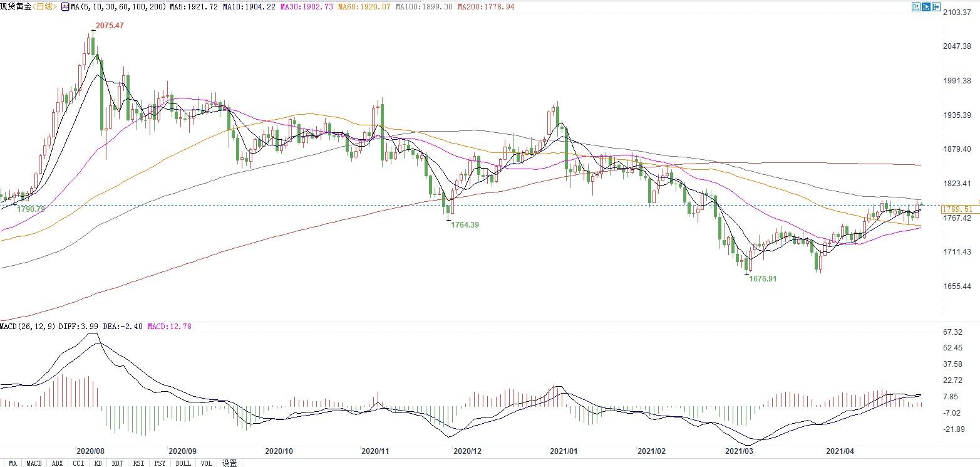Click the 2020/08 date label on time axis

click(x=90, y=451)
